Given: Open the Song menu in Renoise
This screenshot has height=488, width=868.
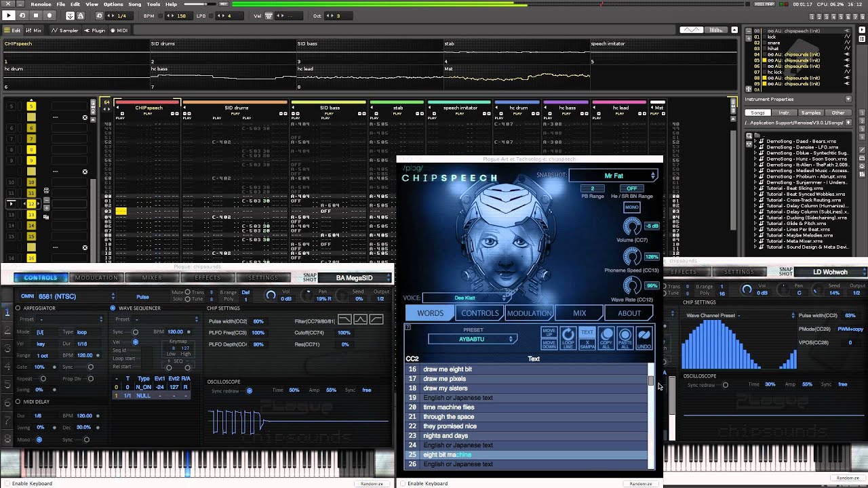Looking at the screenshot, I should click(135, 4).
